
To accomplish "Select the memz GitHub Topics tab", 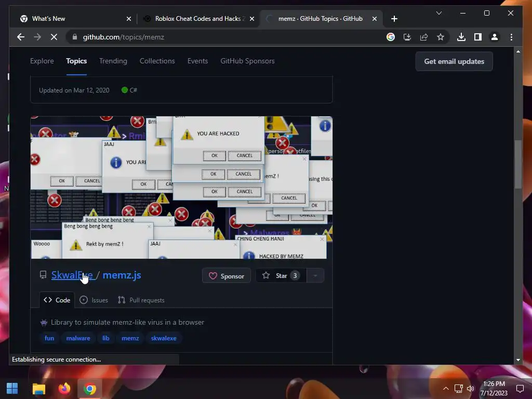I will (321, 19).
